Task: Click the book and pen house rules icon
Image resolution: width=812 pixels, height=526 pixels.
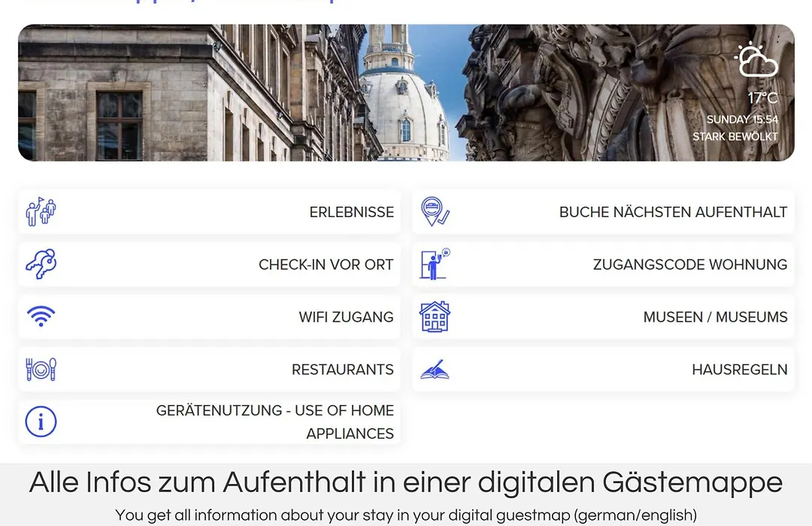Action: coord(435,370)
